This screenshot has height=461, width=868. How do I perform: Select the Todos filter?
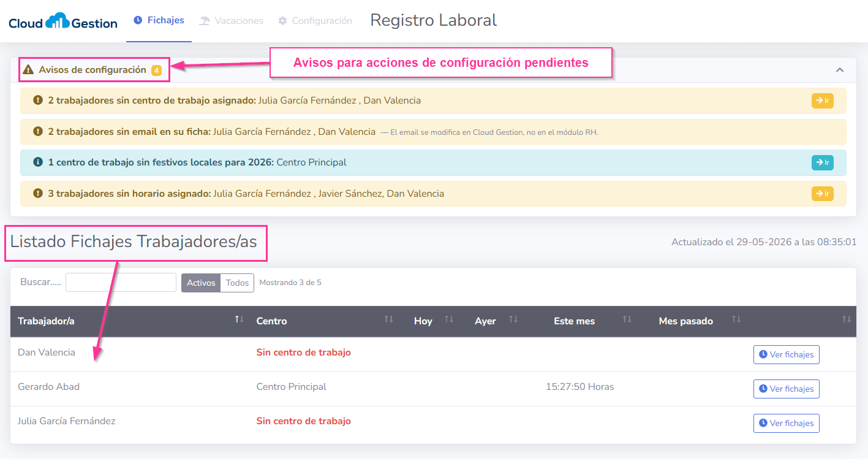click(x=237, y=283)
